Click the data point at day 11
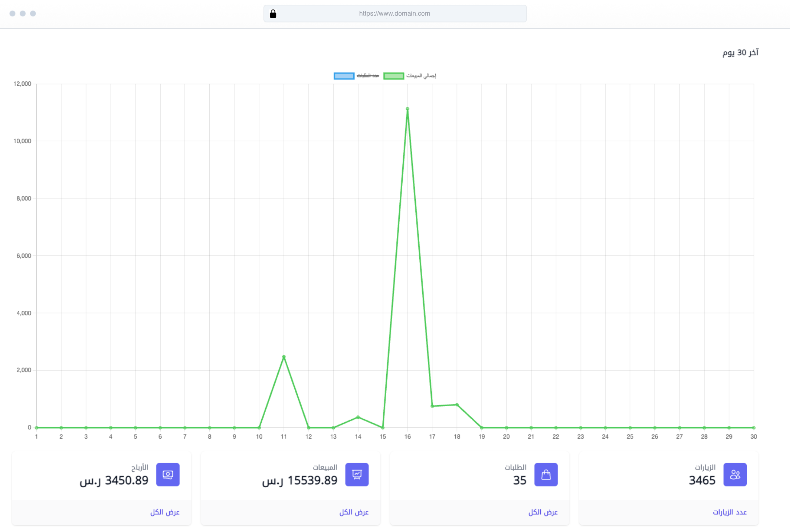Screen dimensions: 790x532 (x=284, y=356)
